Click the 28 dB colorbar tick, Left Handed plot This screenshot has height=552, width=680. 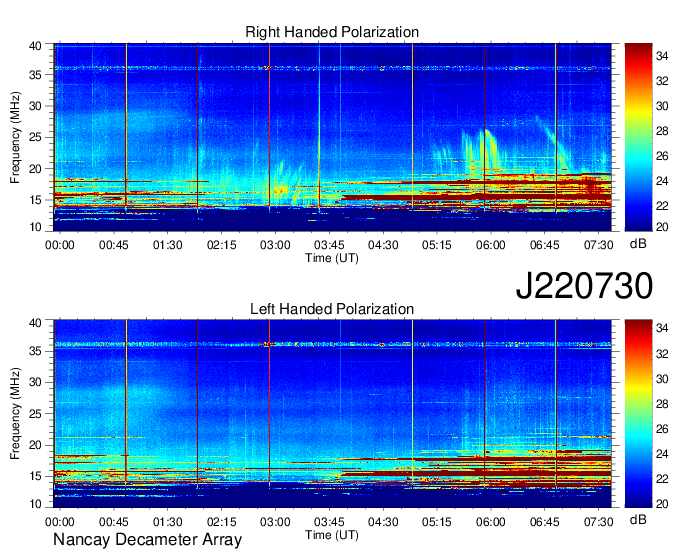(x=662, y=404)
